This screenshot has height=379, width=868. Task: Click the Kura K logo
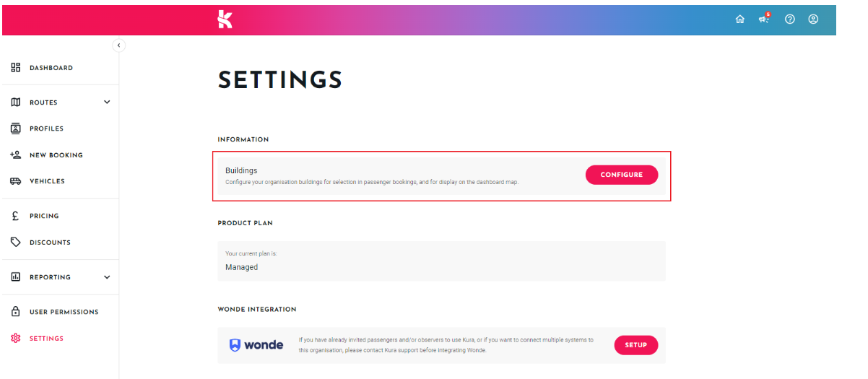click(225, 19)
